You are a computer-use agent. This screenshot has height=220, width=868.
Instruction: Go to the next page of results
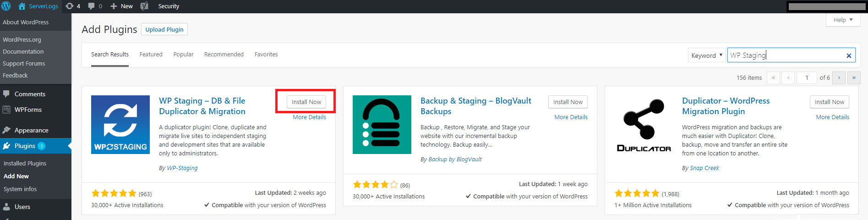coord(839,78)
